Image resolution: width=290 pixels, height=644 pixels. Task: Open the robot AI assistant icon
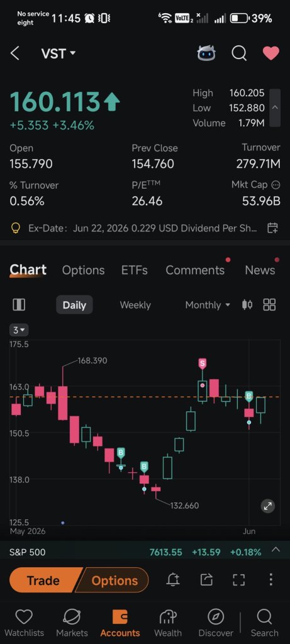[x=206, y=53]
